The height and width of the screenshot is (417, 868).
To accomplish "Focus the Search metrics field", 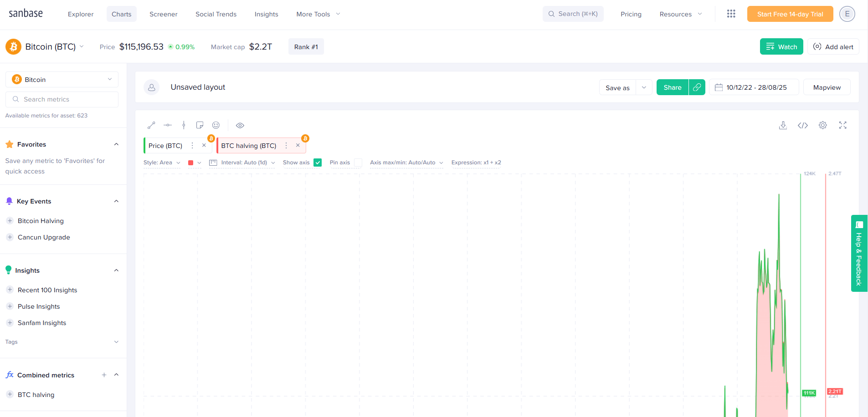I will click(62, 99).
